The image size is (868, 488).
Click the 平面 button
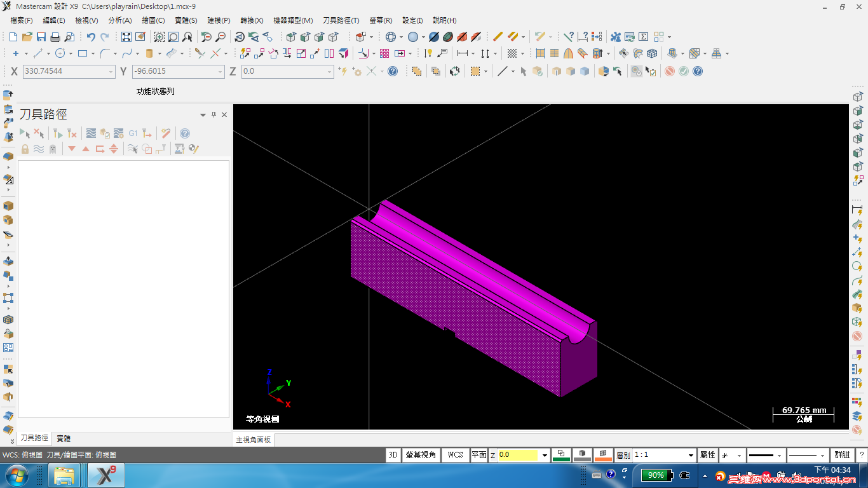click(479, 455)
